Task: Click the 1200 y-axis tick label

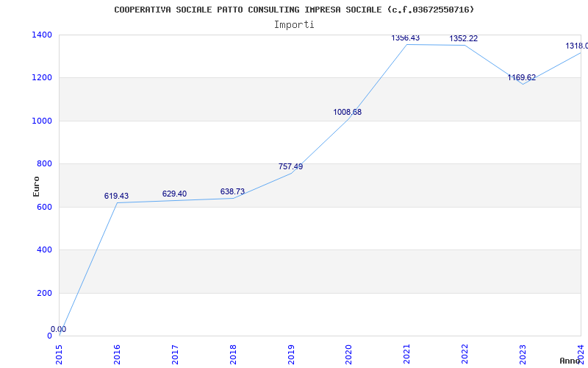Action: (42, 78)
